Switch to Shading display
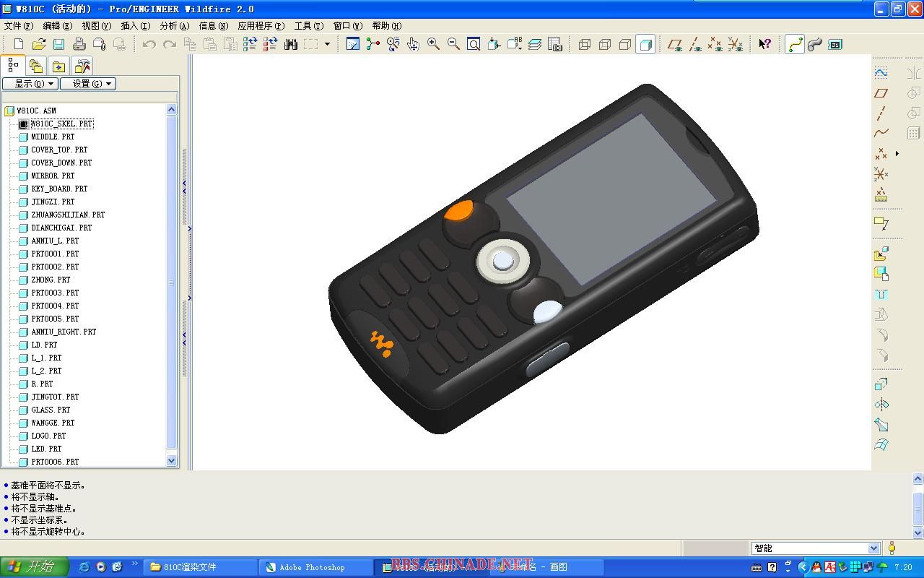 645,44
